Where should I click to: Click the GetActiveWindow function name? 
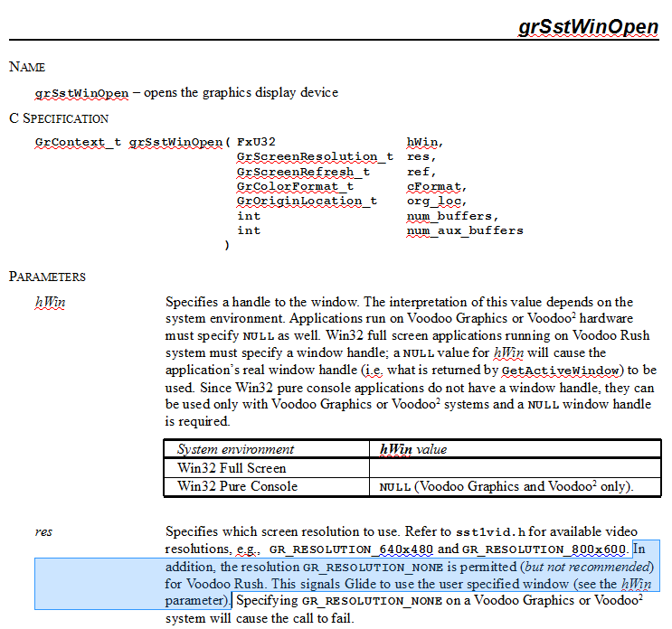pos(560,371)
